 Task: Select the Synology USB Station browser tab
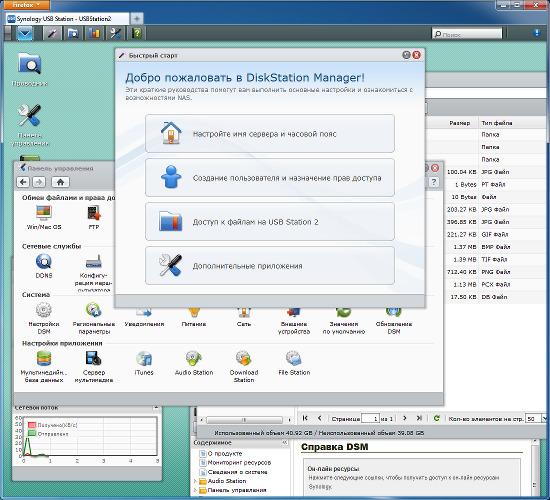point(68,19)
